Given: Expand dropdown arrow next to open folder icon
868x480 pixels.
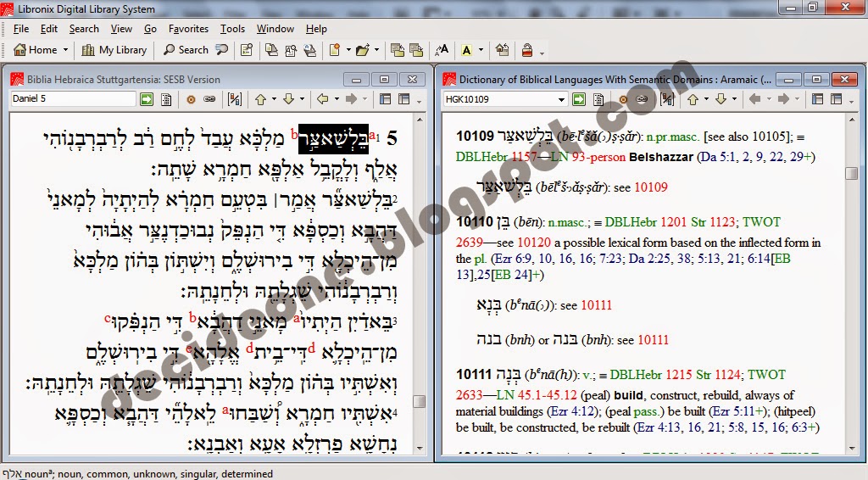Looking at the screenshot, I should (x=377, y=50).
